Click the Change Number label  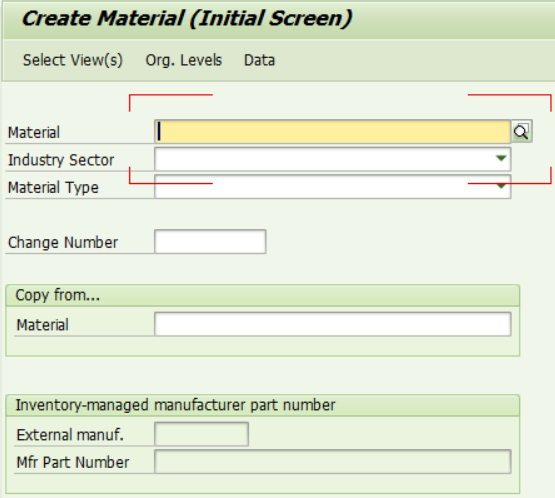point(63,243)
